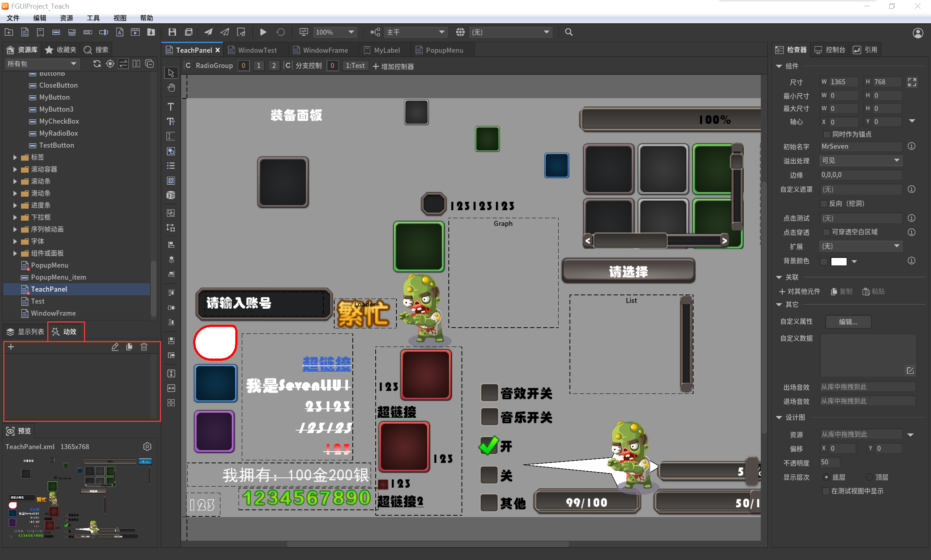The height and width of the screenshot is (560, 931).
Task: Open the user account icon
Action: [x=918, y=33]
